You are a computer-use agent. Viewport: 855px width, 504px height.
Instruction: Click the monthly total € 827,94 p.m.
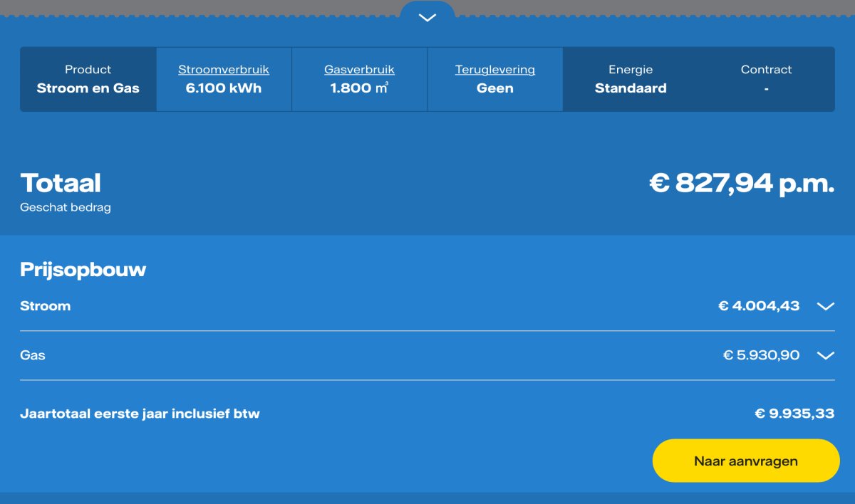741,184
